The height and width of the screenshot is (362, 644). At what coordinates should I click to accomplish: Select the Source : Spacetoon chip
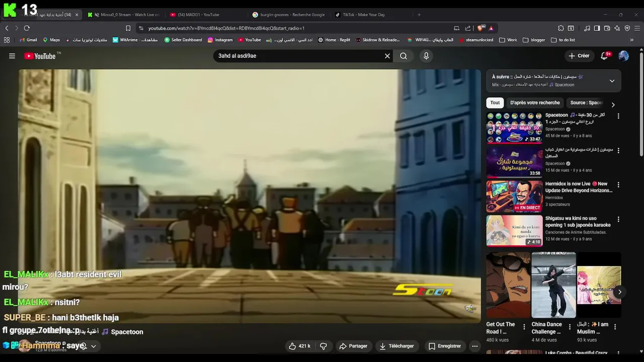(586, 103)
